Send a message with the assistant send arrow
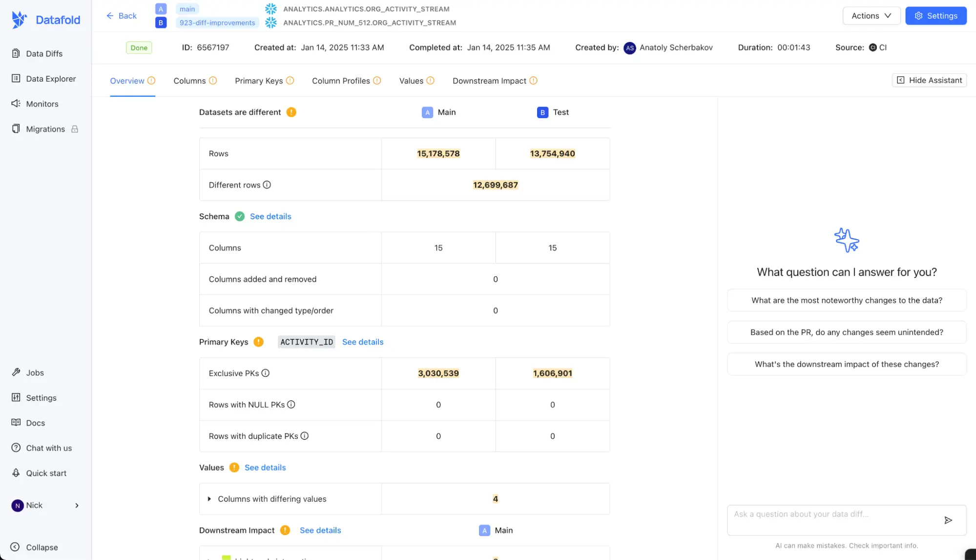The height and width of the screenshot is (560, 976). pos(949,520)
